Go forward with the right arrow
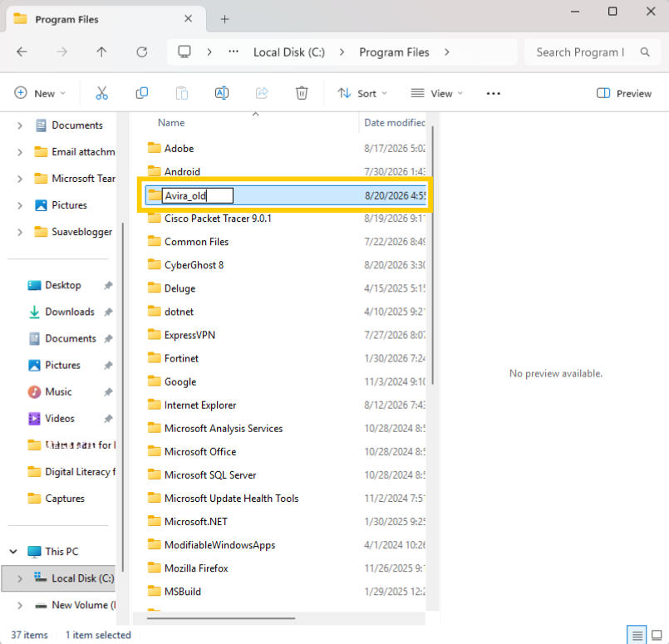 [61, 52]
